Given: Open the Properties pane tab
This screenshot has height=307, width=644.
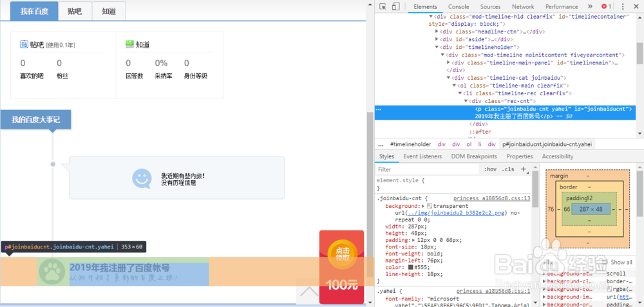Looking at the screenshot, I should 520,156.
